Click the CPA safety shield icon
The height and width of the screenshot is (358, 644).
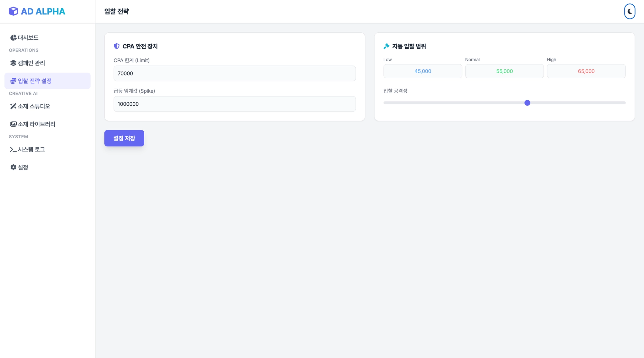[x=117, y=47]
